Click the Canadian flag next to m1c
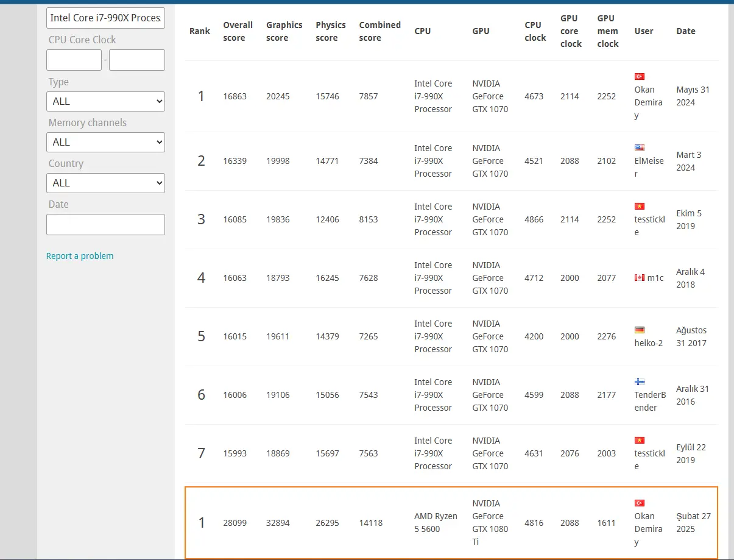This screenshot has height=560, width=734. tap(639, 278)
